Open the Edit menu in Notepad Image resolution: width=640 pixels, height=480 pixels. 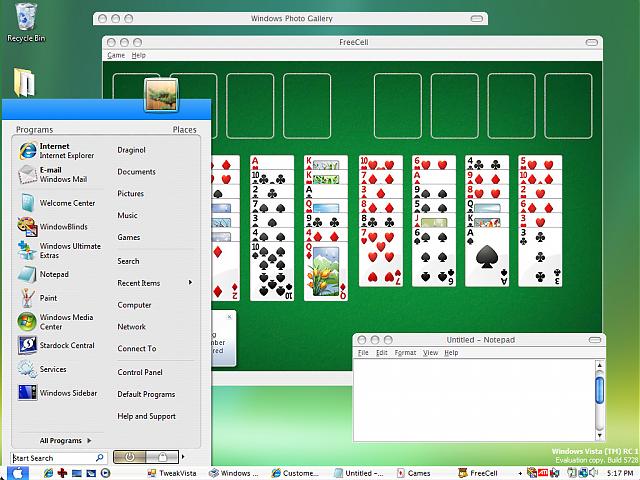click(x=381, y=352)
